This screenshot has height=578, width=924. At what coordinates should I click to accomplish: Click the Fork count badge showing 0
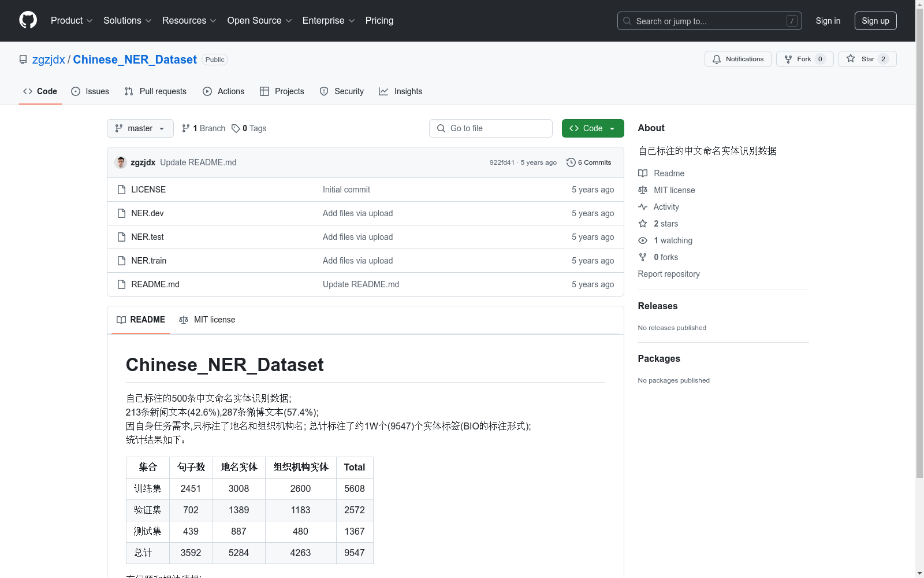tap(820, 59)
